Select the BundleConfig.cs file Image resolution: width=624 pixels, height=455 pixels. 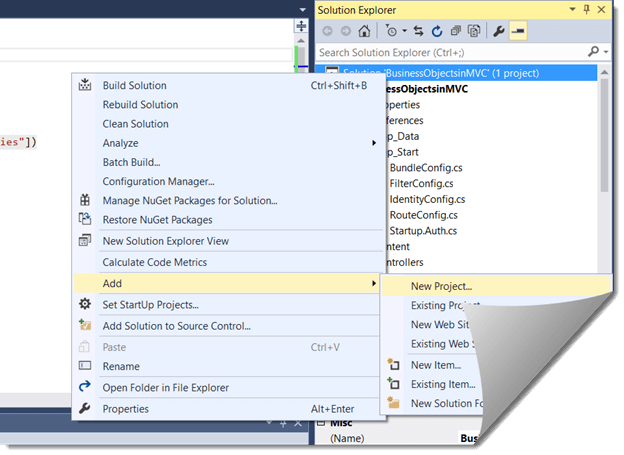426,168
